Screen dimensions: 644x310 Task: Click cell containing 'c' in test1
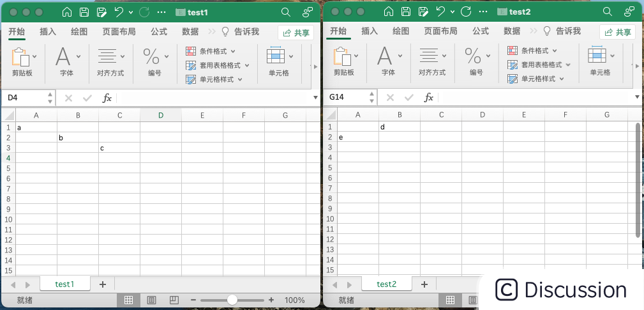click(x=119, y=148)
